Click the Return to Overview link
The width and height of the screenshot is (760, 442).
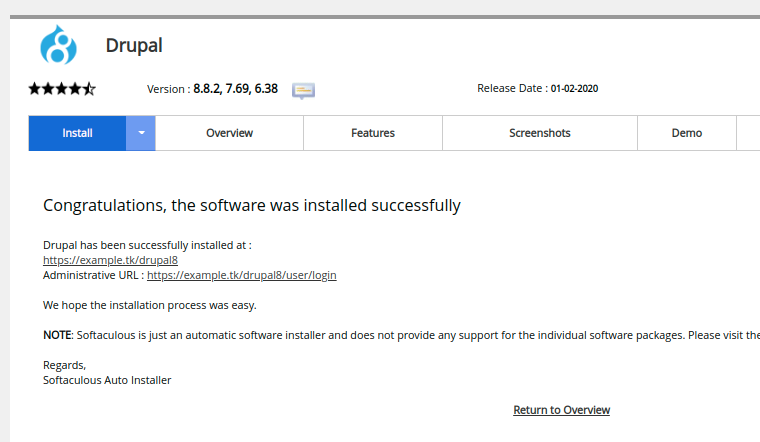point(561,410)
